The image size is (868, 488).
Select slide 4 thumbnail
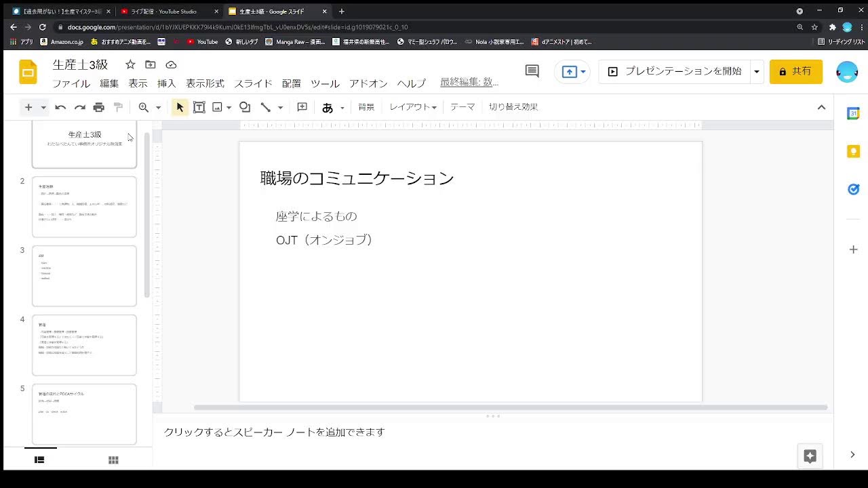tap(84, 345)
